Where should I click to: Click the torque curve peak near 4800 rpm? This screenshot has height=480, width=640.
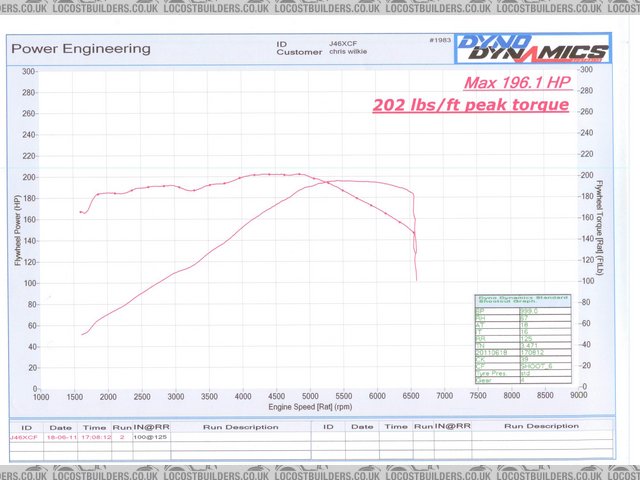point(300,174)
